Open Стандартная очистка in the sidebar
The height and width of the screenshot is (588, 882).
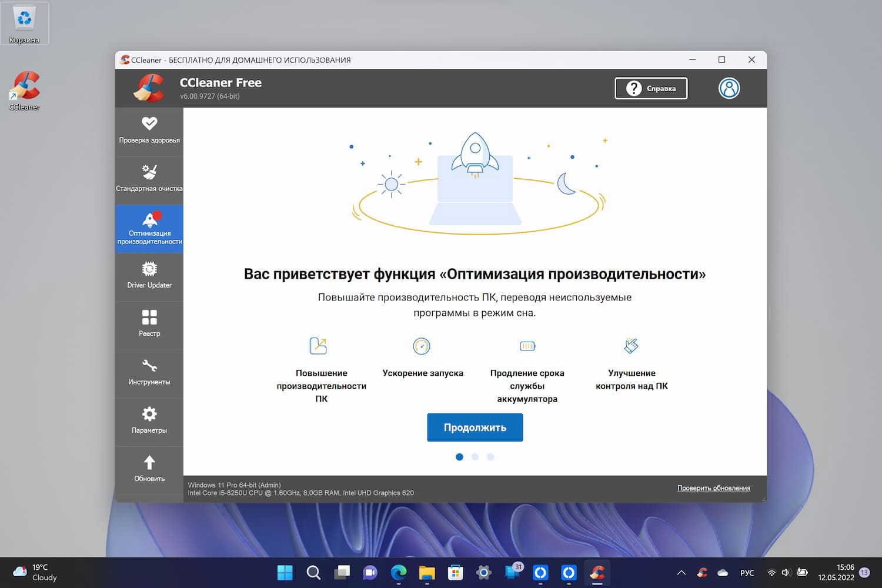[x=149, y=179]
